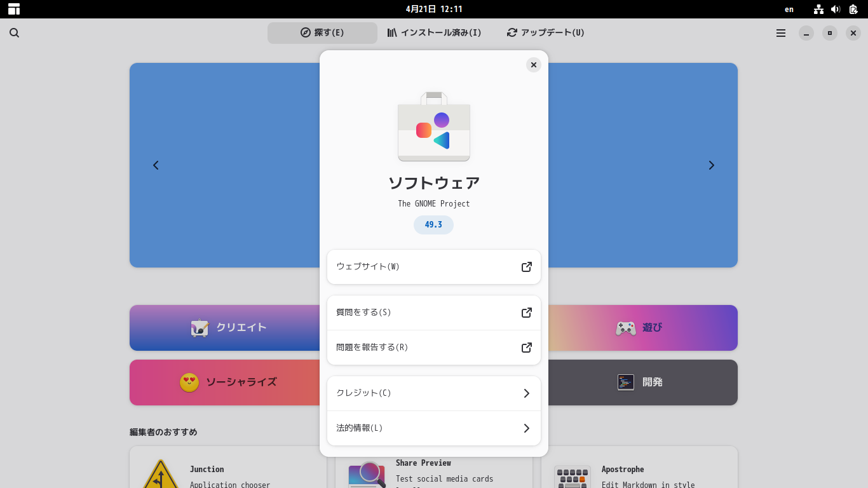Click the search magnifier icon
This screenshot has height=488, width=868.
pos(14,33)
